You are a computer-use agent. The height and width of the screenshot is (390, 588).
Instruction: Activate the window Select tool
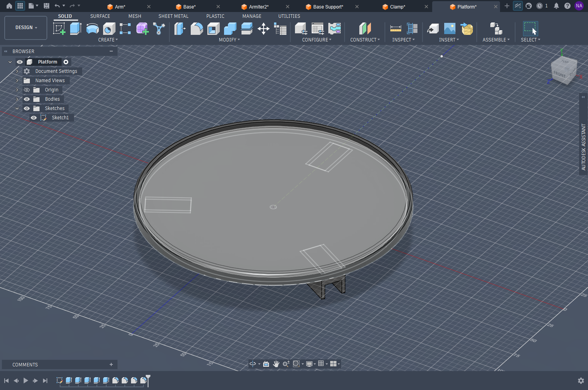[x=530, y=29]
